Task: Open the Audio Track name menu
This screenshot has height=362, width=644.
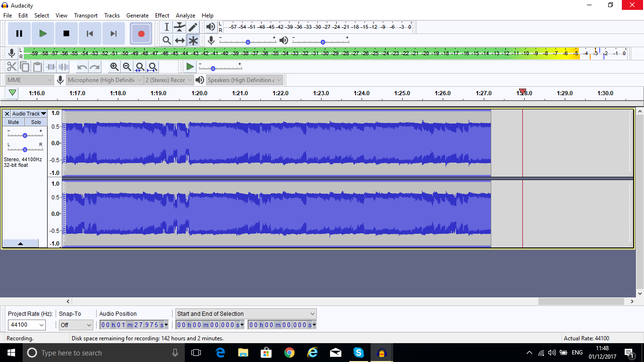Action: [x=28, y=114]
